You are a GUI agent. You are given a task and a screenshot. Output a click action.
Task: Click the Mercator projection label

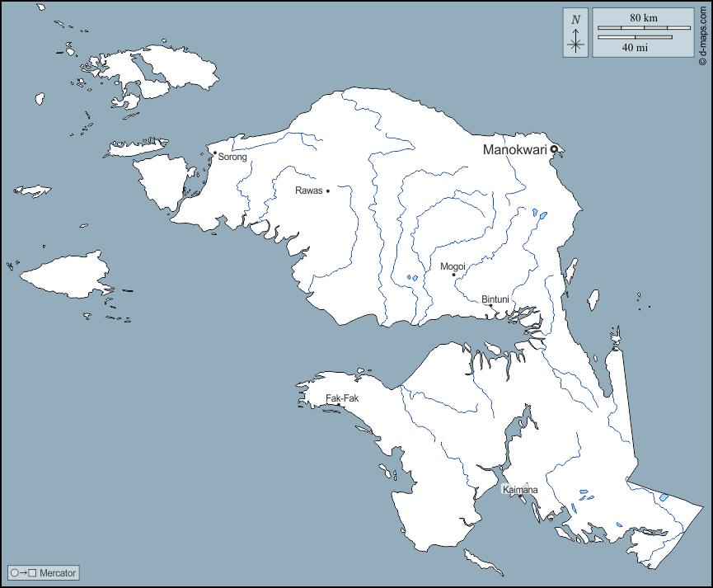[x=58, y=572]
